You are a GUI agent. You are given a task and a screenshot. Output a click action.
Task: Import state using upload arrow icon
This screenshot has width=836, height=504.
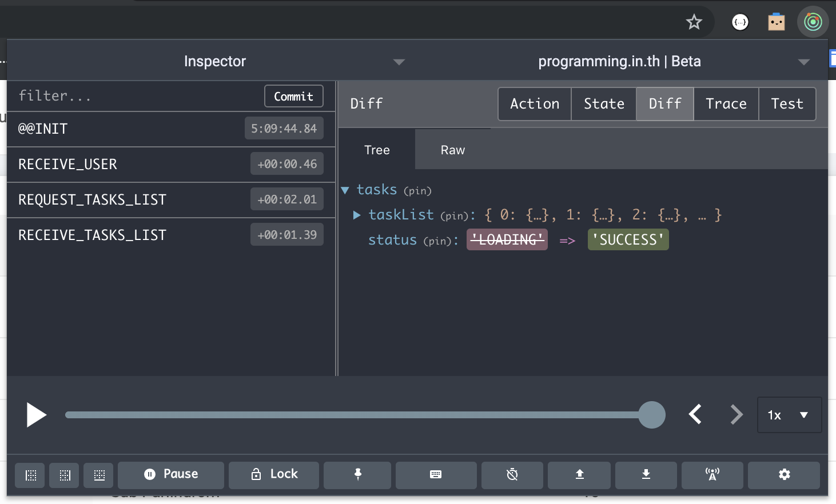(x=579, y=475)
